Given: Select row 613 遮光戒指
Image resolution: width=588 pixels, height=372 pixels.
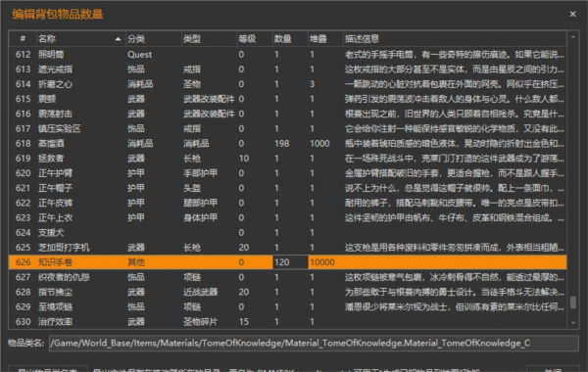Looking at the screenshot, I should [x=287, y=70].
